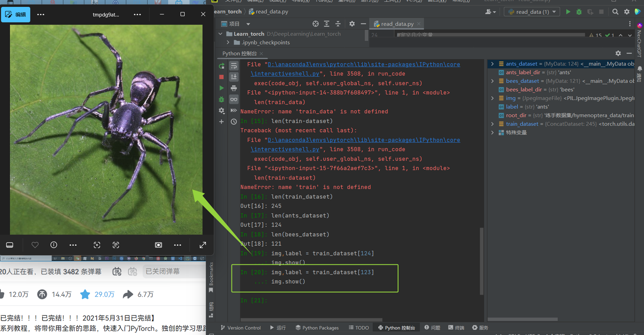The image size is (644, 335).
Task: Execute current statement in Python console
Action: pos(221,88)
